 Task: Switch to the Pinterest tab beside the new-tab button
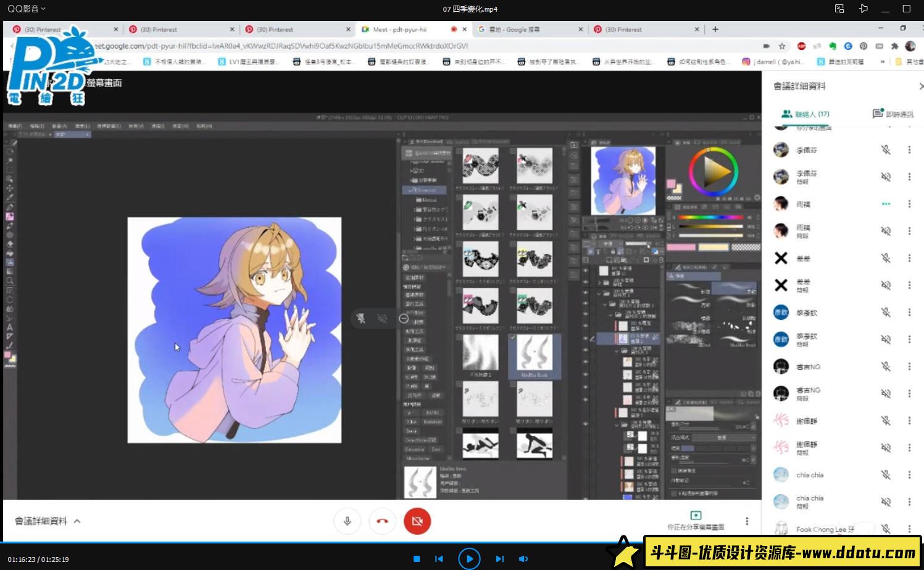(647, 29)
